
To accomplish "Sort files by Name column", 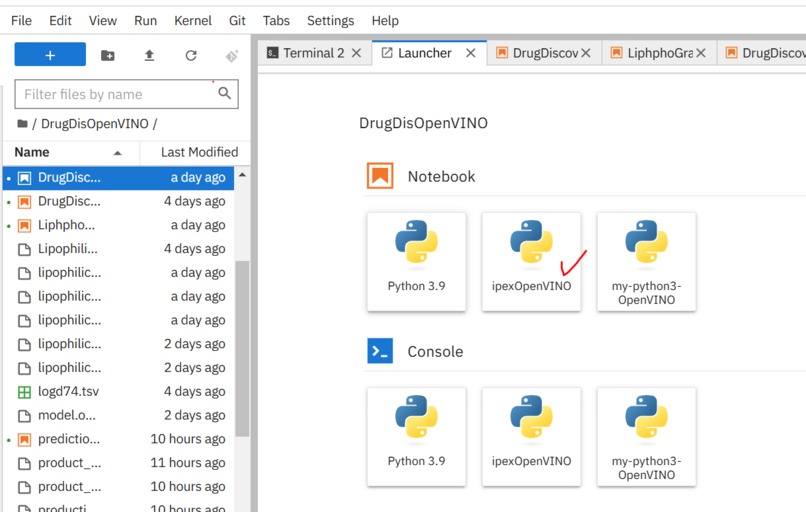I will click(x=71, y=152).
